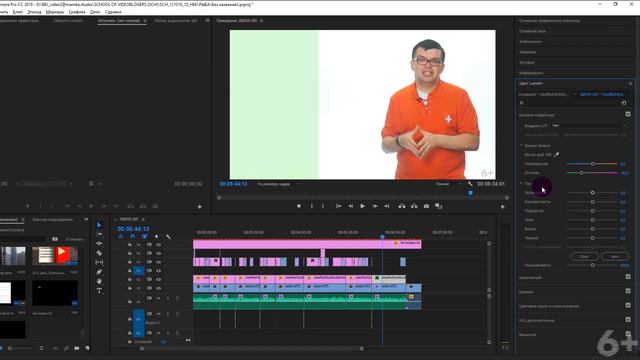Toggle linked selection in the timeline
This screenshot has height=360, width=640.
pos(144,237)
